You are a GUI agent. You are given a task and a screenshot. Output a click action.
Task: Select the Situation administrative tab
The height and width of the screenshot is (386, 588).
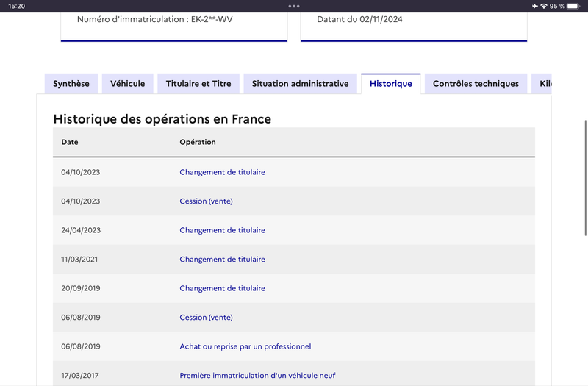(300, 84)
